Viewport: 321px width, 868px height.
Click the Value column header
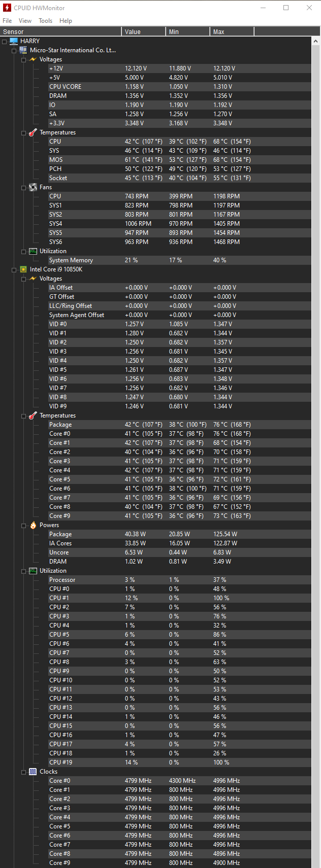point(144,31)
